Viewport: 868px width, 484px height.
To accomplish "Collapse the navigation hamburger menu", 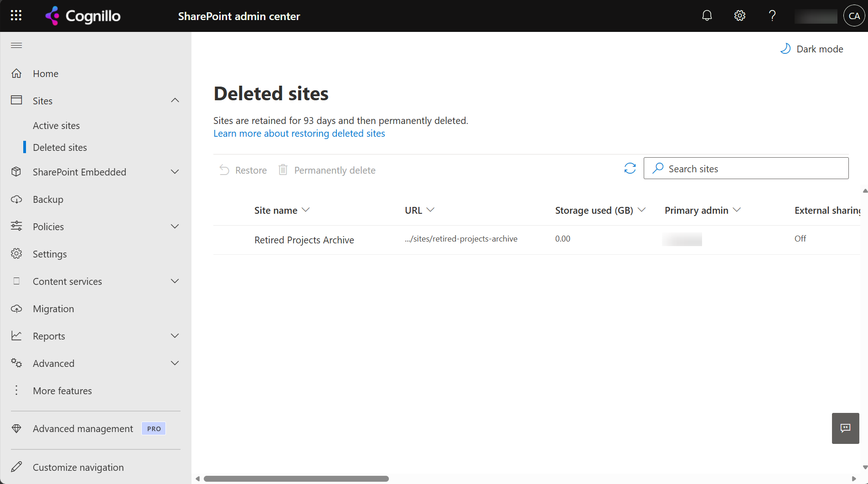I will coord(16,45).
